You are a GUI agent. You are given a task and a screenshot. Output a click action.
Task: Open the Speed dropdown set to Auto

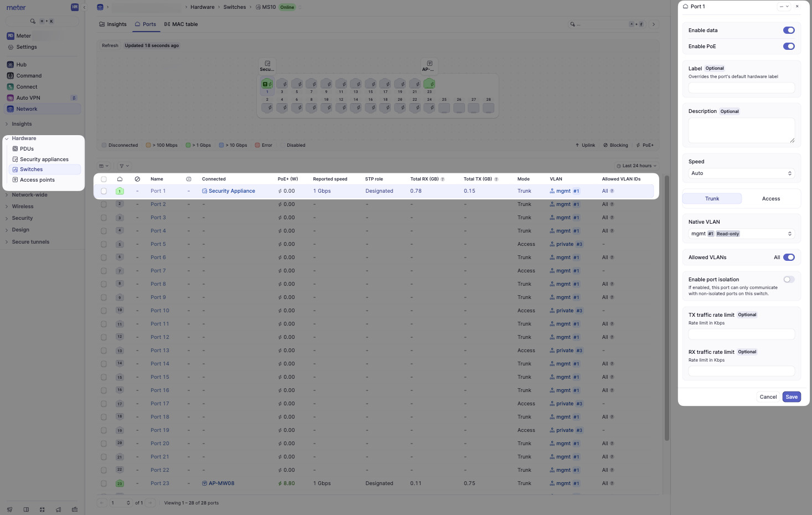[741, 173]
